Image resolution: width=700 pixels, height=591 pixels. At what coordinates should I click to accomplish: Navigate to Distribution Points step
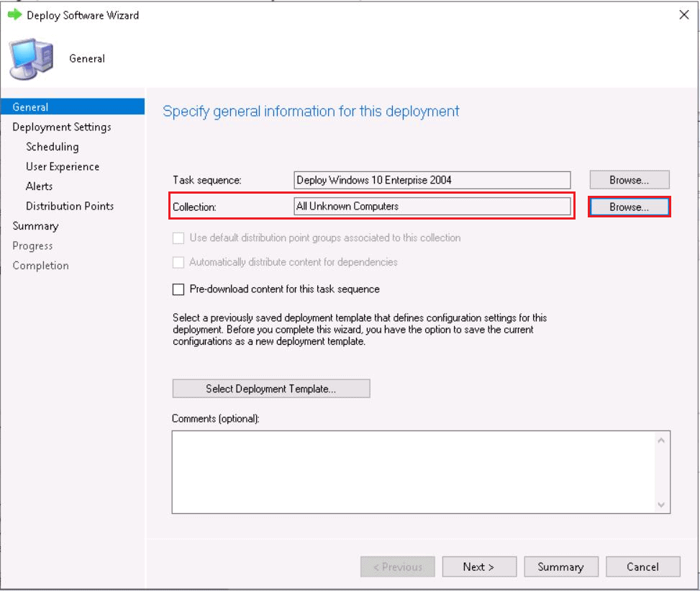click(70, 207)
